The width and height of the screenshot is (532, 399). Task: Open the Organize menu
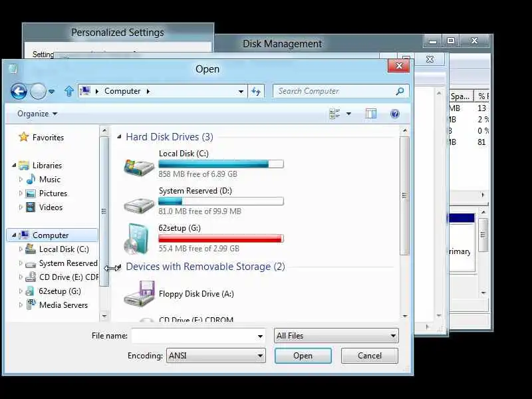[x=37, y=114]
